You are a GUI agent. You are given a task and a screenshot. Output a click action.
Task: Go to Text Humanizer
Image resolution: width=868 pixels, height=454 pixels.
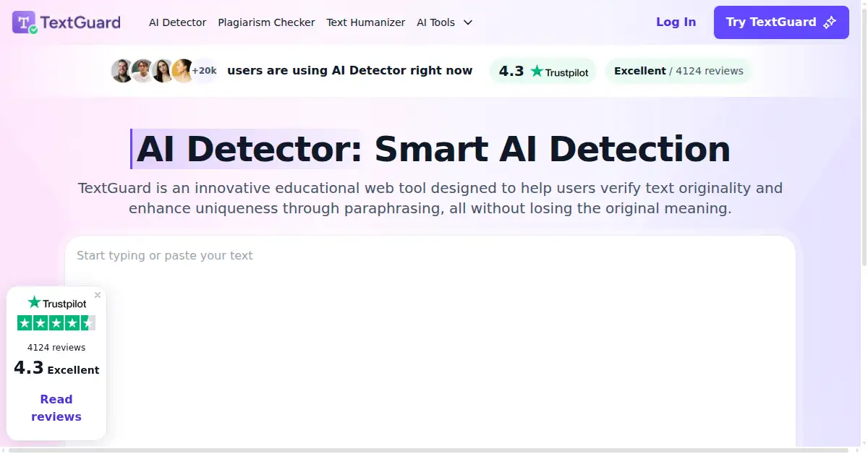365,22
